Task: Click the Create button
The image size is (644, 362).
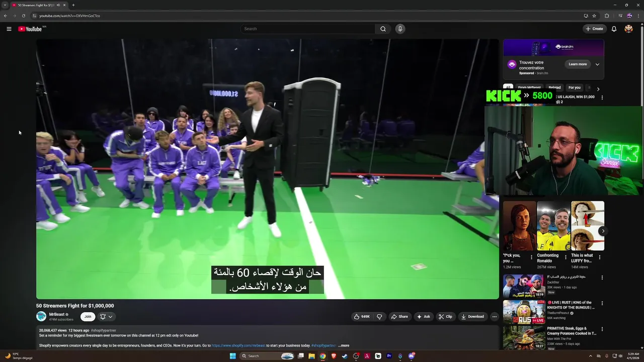Action: tap(594, 29)
